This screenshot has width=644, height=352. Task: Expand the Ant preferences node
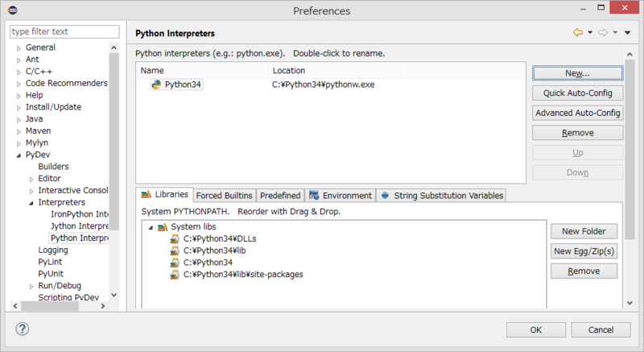[x=19, y=60]
